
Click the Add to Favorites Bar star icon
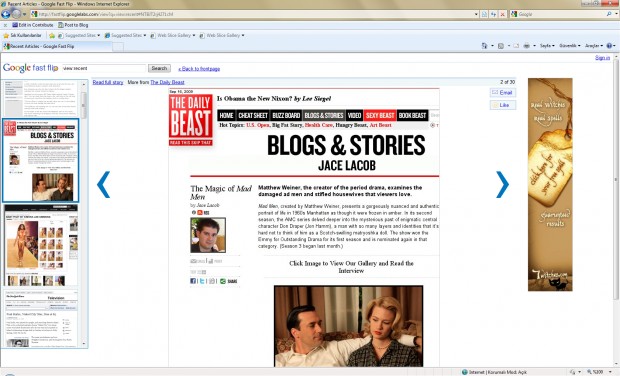(52, 36)
